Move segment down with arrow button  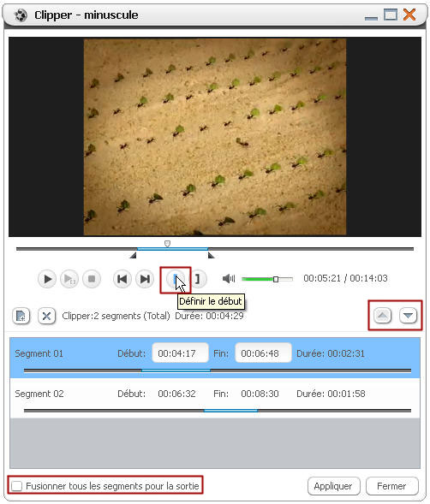(408, 316)
